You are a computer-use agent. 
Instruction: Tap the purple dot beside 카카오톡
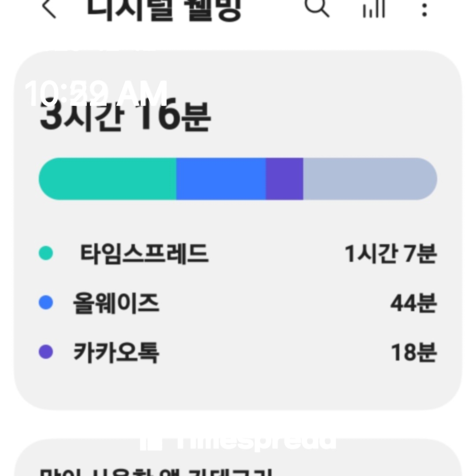[x=46, y=352]
